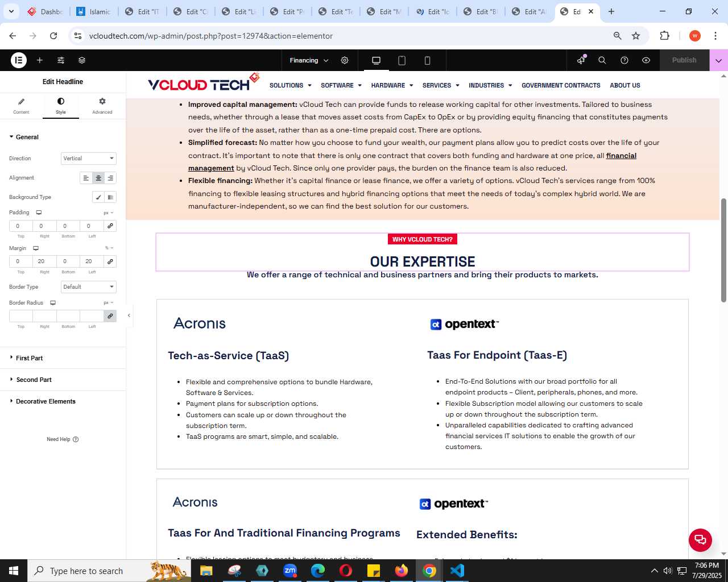Change border radius unit px dropdown
The height and width of the screenshot is (582, 728).
pos(108,303)
